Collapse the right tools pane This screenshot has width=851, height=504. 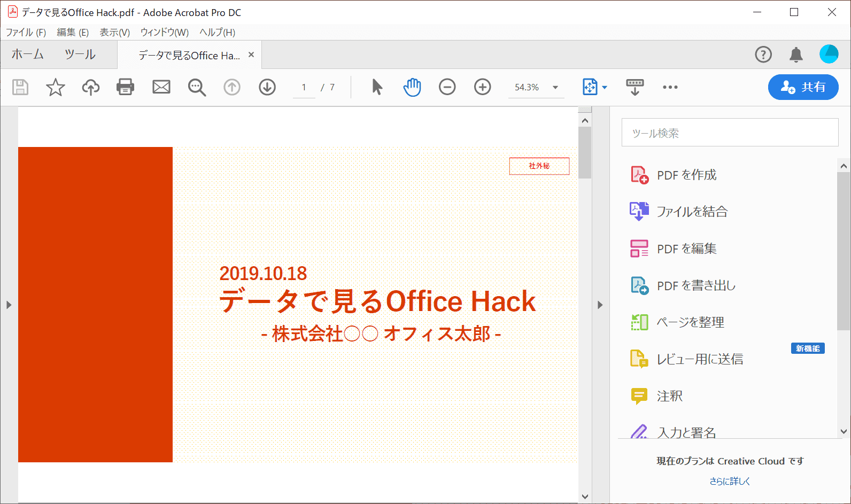[600, 305]
